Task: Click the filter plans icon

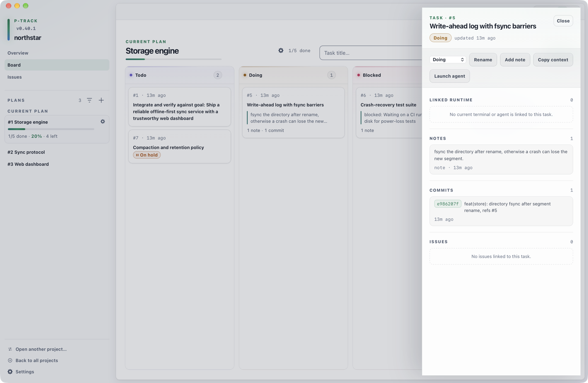Action: [89, 100]
